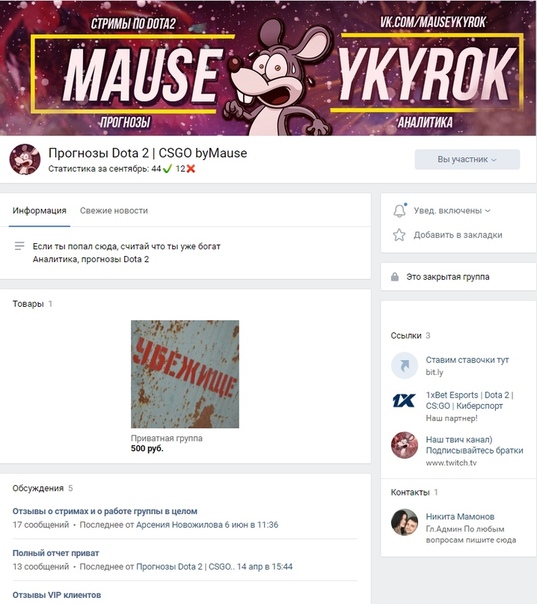This screenshot has height=604, width=537.
Task: Open the Увед. включены notifications dropdown
Action: click(452, 211)
